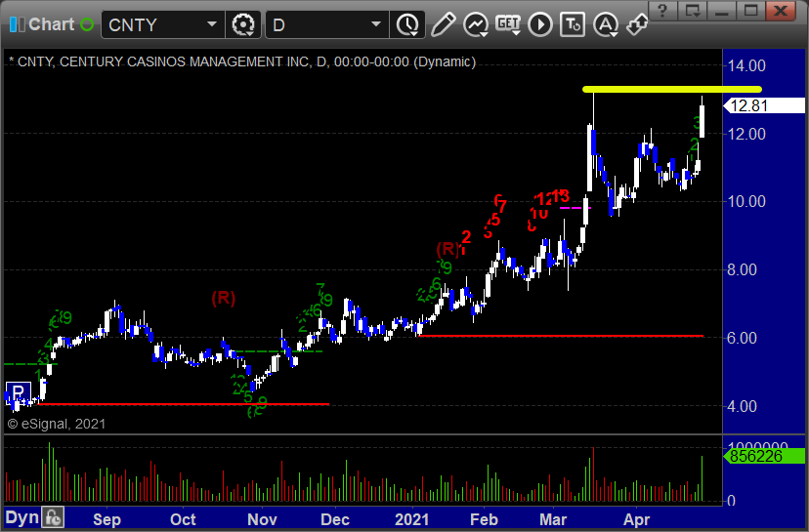Click the 10.00 price axis label
Viewport: 809px width, 532px height.
coord(746,201)
